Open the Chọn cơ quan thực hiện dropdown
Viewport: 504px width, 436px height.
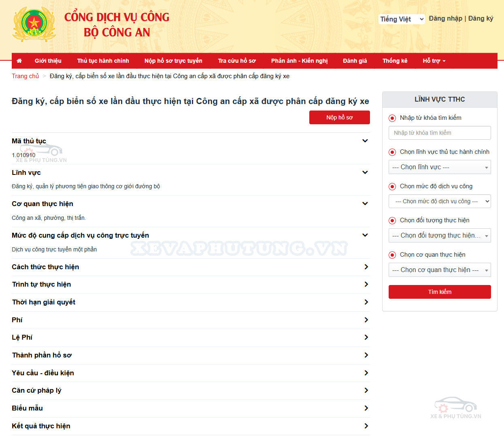pyautogui.click(x=440, y=270)
